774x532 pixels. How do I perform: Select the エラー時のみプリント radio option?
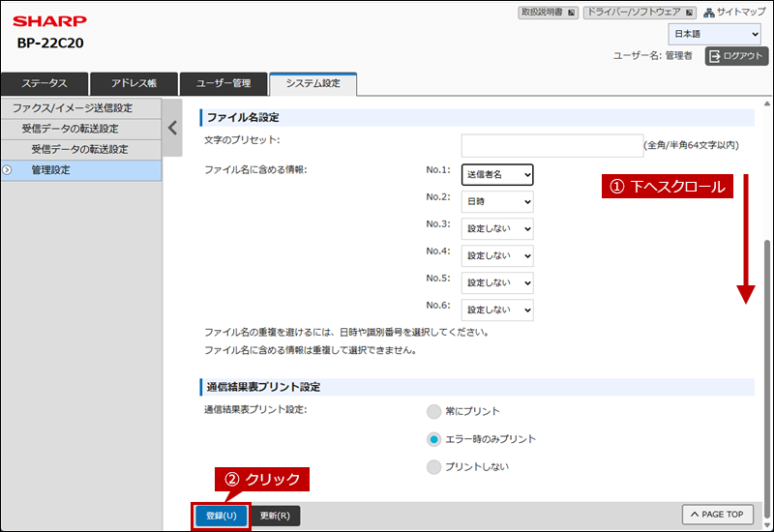tap(434, 439)
